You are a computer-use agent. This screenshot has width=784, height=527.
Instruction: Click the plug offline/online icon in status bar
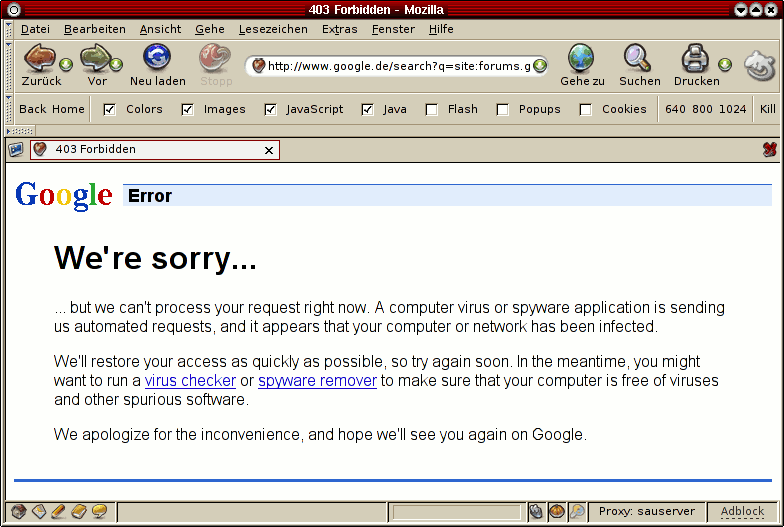(536, 512)
